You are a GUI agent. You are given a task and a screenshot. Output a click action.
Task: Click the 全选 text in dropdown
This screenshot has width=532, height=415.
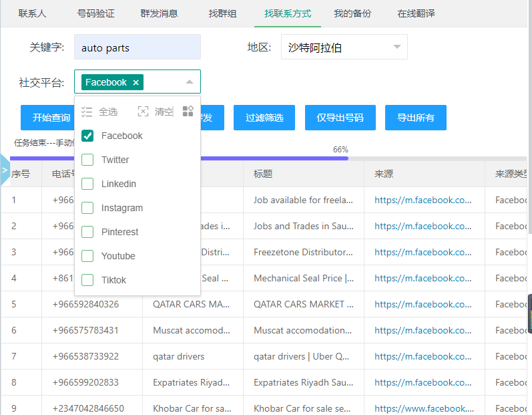pyautogui.click(x=108, y=112)
